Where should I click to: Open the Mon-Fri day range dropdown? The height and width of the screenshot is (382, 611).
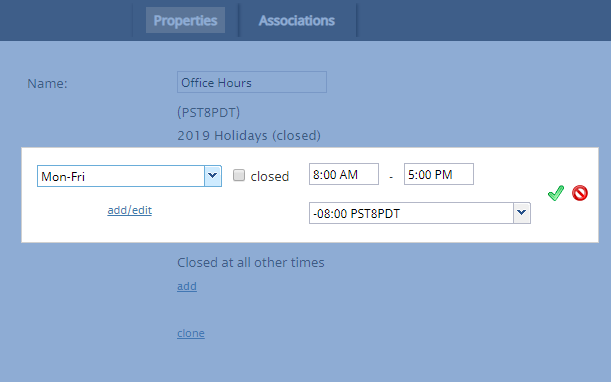click(x=129, y=176)
